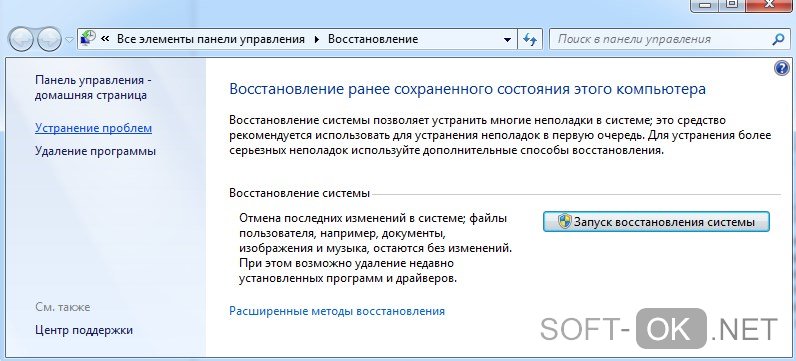
Task: Open 'Все элементы панели управления' breadcrumb
Action: tap(211, 39)
